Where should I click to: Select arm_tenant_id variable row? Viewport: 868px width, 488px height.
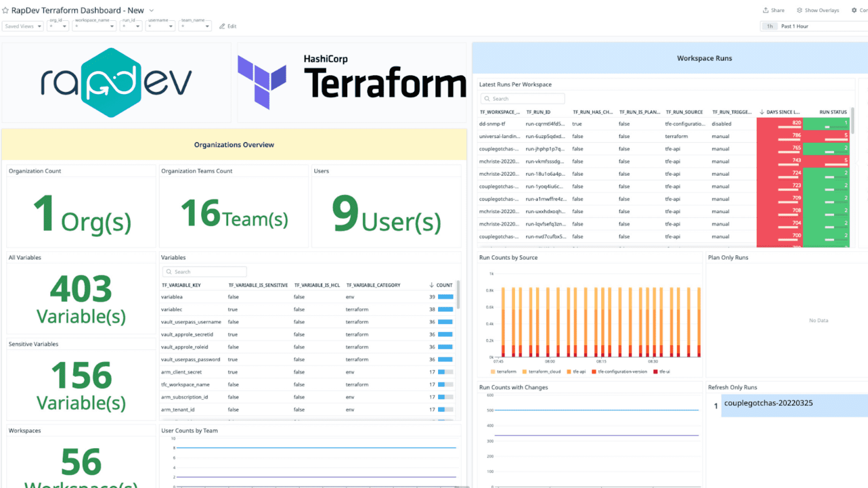[x=307, y=410]
